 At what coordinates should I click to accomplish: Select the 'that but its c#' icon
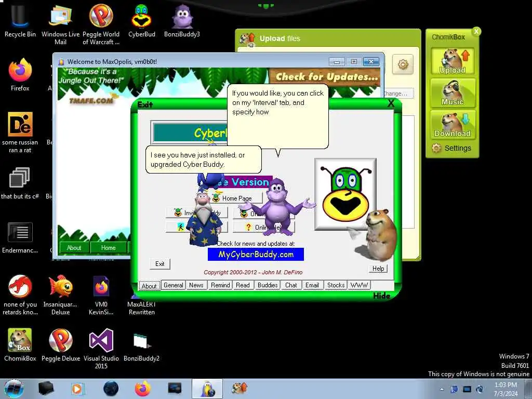point(20,183)
